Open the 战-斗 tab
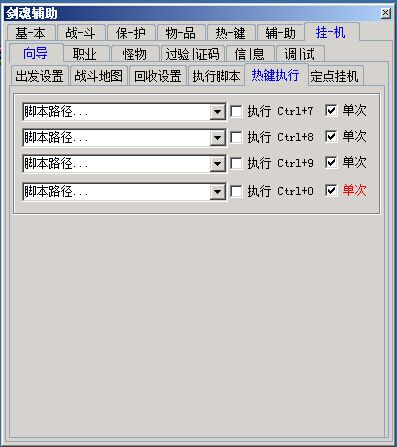397x447 pixels. [81, 33]
